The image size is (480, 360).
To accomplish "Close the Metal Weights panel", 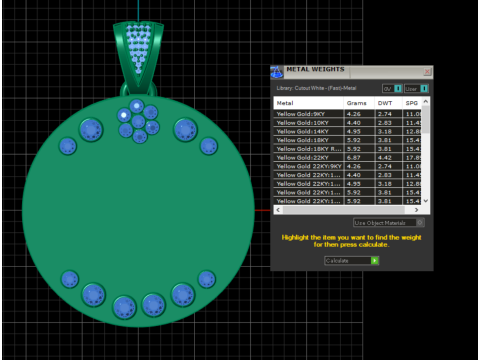I will click(427, 72).
